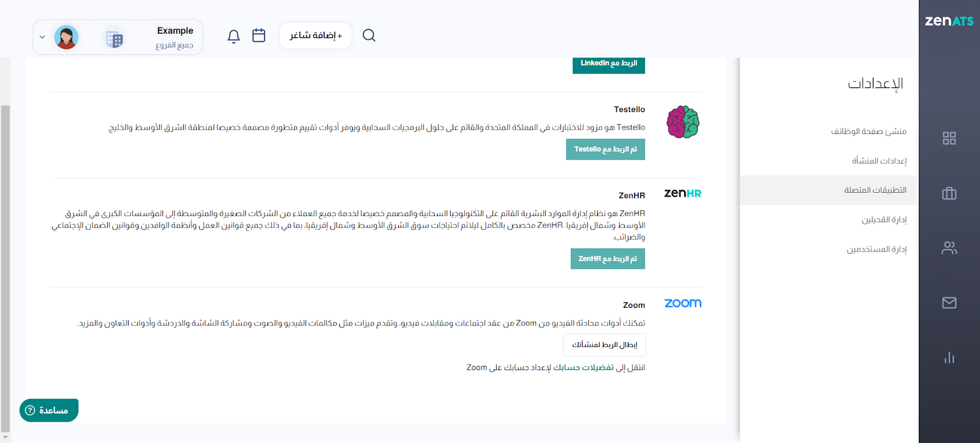The width and height of the screenshot is (980, 443).
Task: Click the ZenATS logo
Action: pos(949,21)
